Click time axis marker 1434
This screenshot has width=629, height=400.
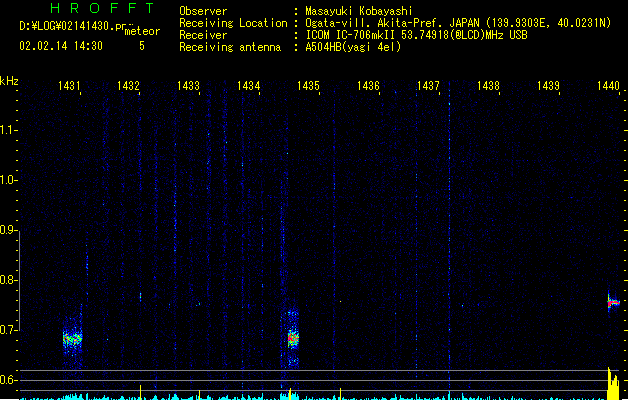click(248, 86)
